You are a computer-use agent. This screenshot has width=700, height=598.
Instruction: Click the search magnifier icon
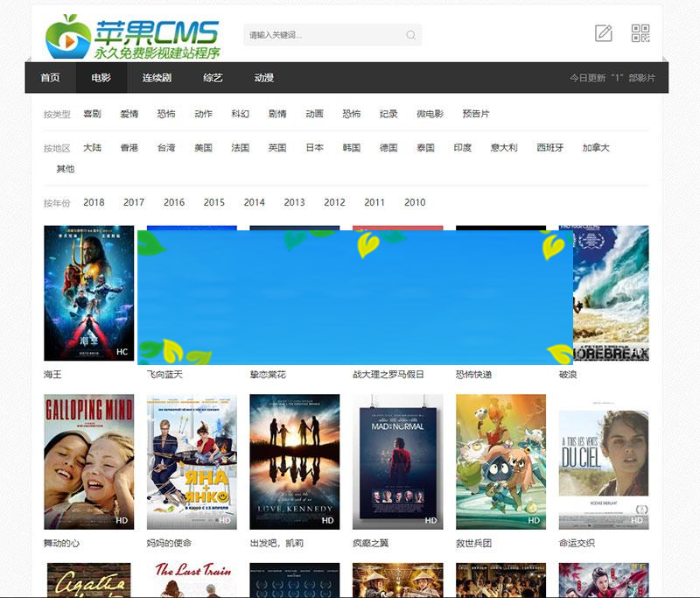point(409,35)
